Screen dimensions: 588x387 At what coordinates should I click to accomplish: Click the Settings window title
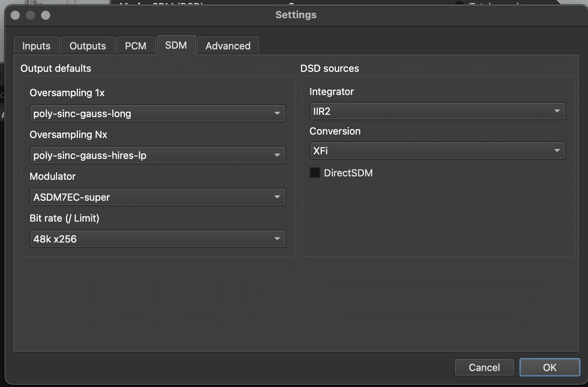296,15
